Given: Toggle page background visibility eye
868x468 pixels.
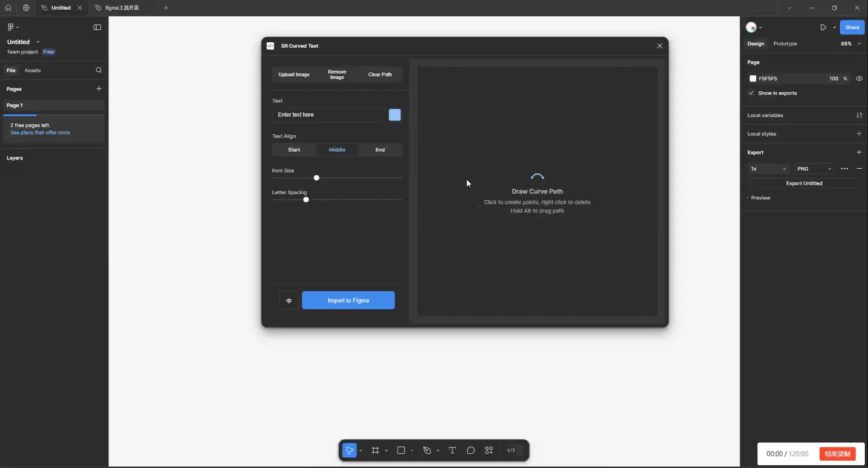Looking at the screenshot, I should point(859,78).
